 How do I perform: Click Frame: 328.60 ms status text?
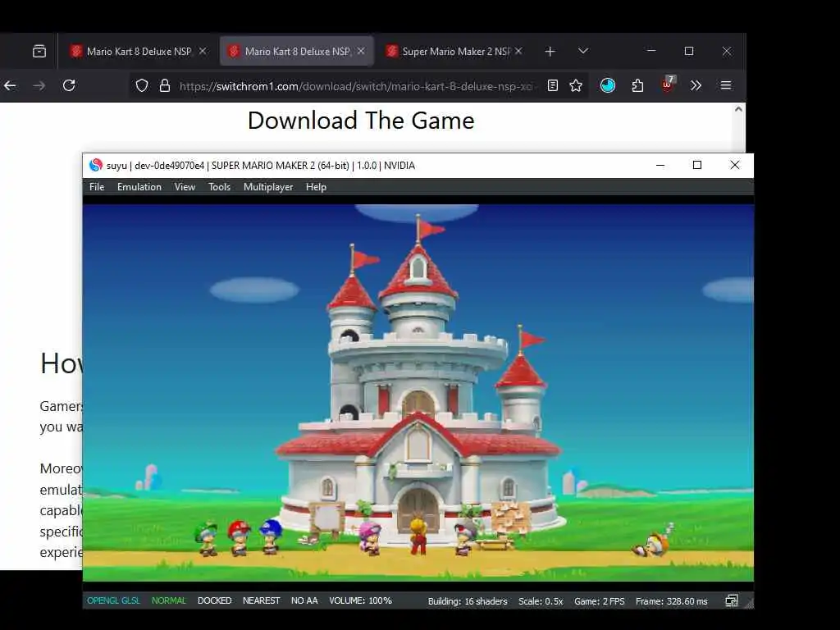(x=672, y=601)
